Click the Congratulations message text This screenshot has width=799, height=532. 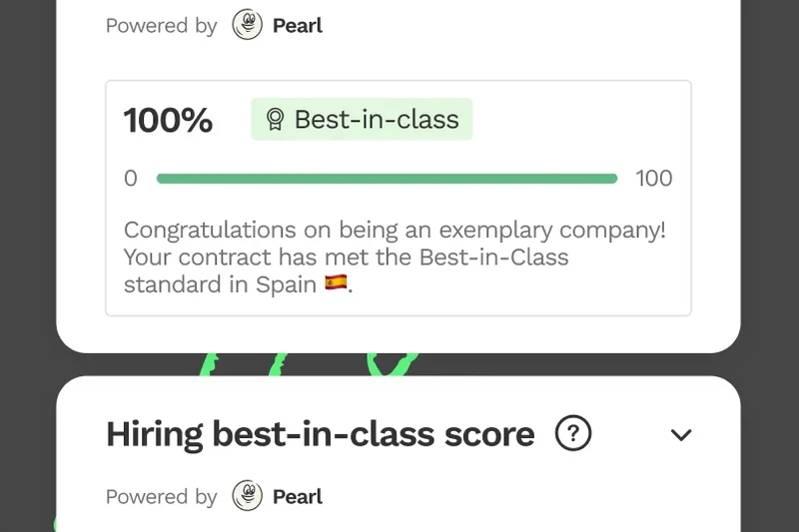(x=395, y=231)
